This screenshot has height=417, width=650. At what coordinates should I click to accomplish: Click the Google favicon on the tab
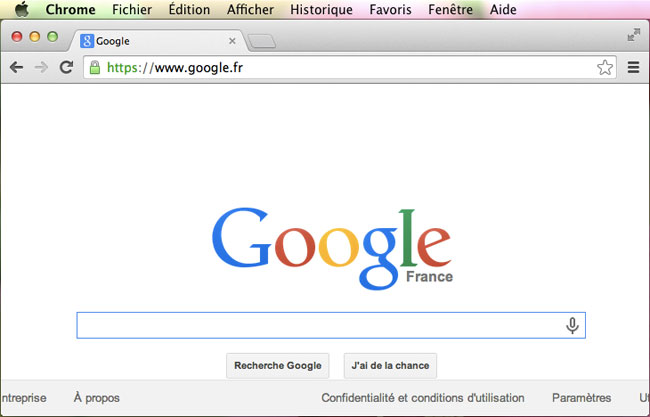pyautogui.click(x=87, y=41)
